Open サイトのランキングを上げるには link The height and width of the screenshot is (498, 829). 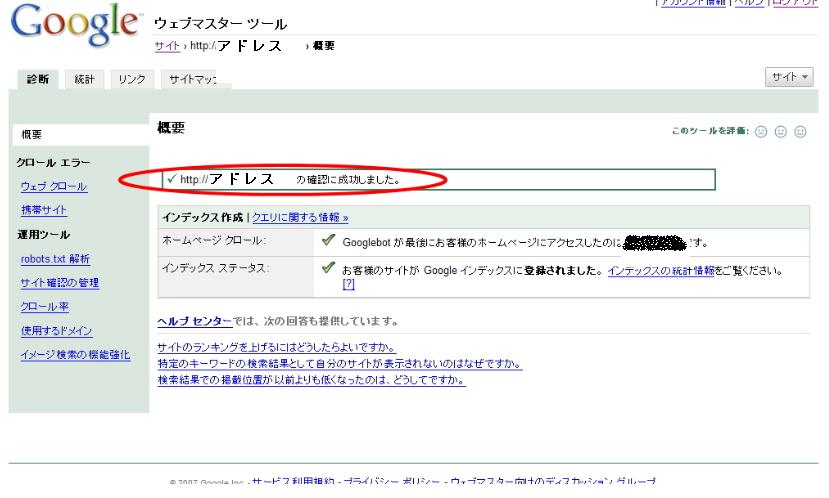pyautogui.click(x=277, y=347)
